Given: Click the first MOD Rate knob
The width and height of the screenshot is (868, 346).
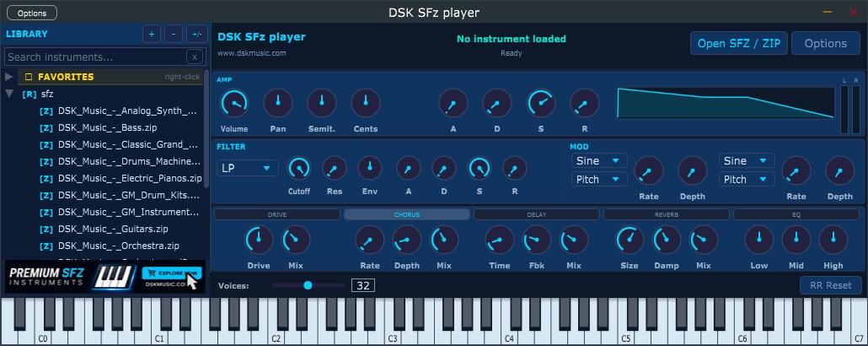Looking at the screenshot, I should (649, 170).
